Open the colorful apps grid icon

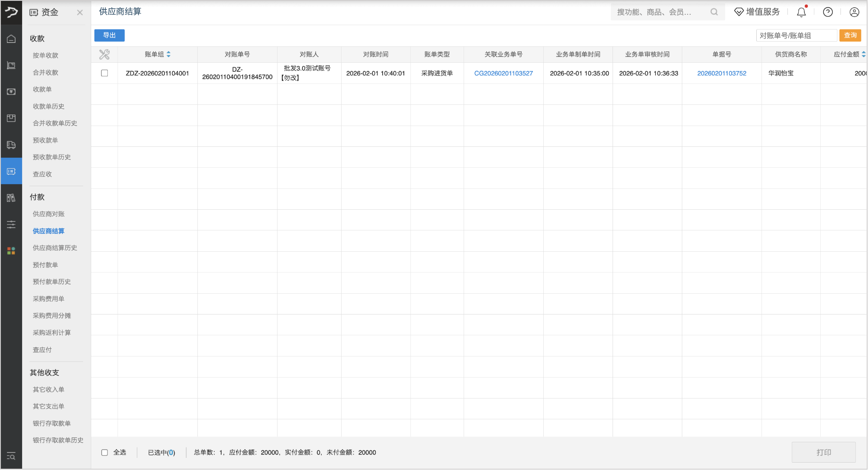click(x=11, y=251)
